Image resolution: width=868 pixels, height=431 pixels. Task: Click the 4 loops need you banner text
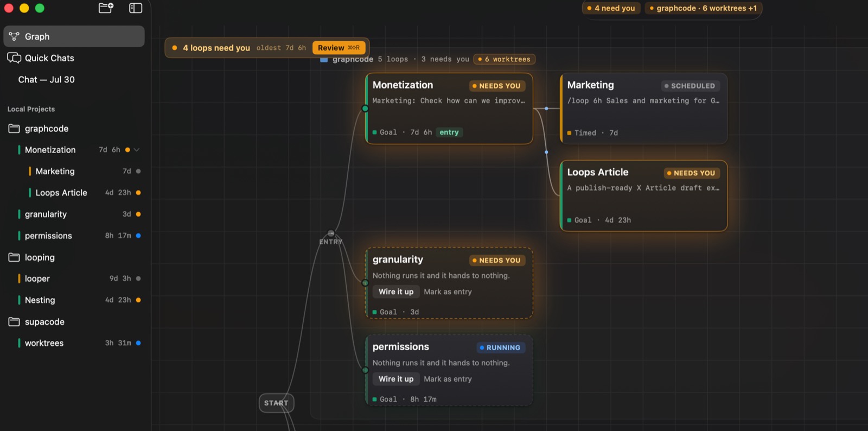pyautogui.click(x=216, y=48)
